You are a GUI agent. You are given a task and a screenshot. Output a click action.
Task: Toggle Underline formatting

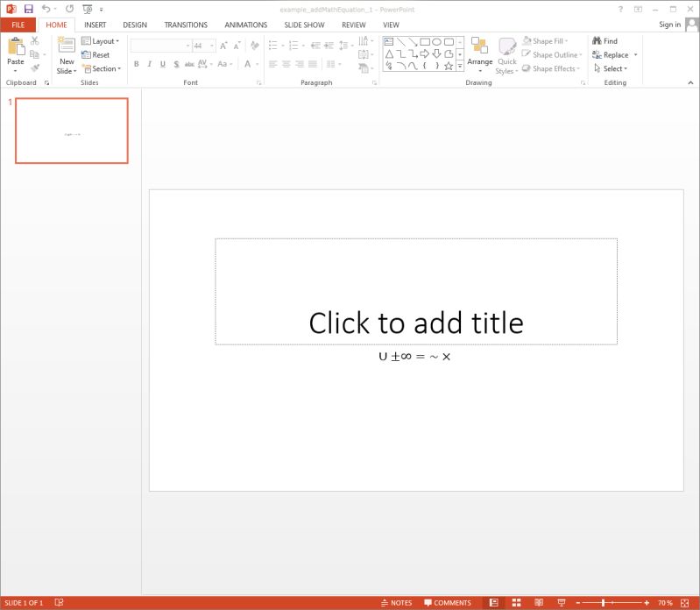click(x=163, y=64)
